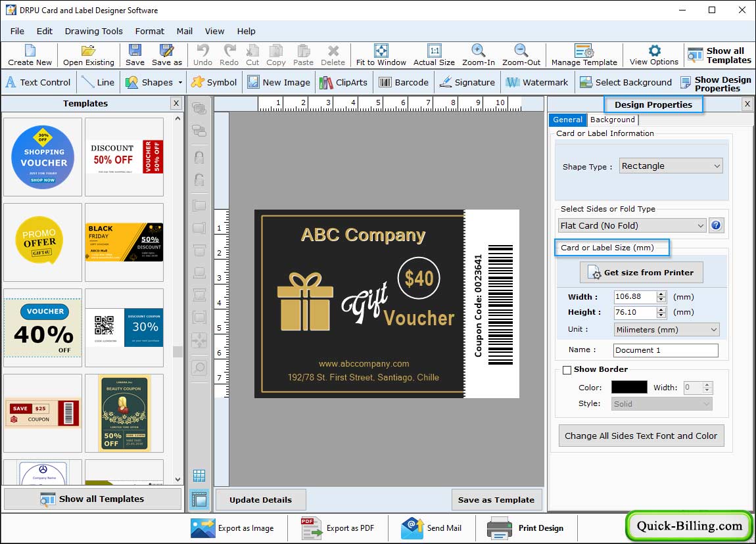The height and width of the screenshot is (544, 756).
Task: Click Change All Sides Text Font and Color
Action: (x=641, y=436)
